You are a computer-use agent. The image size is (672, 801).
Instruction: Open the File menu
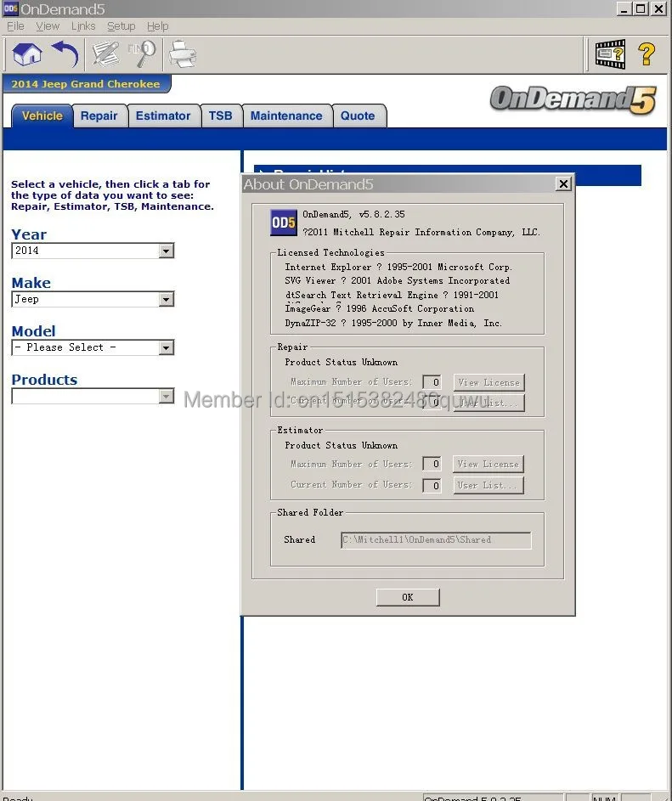tap(14, 26)
